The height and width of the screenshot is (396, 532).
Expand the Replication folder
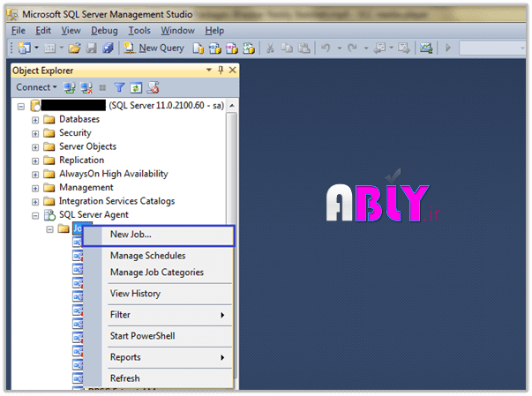(35, 161)
